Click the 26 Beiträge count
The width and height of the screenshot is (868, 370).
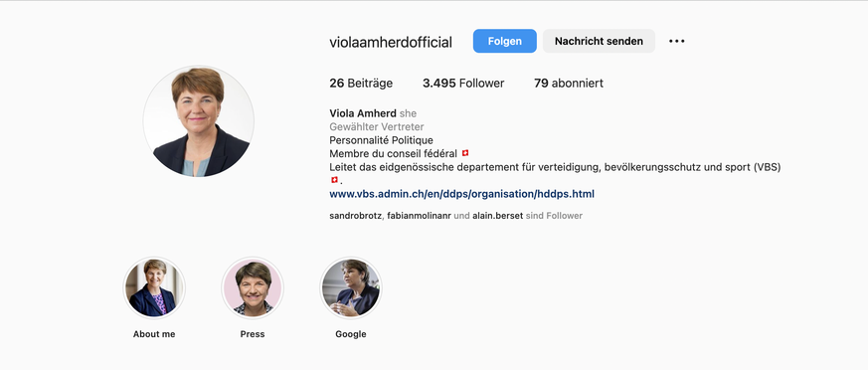point(361,84)
